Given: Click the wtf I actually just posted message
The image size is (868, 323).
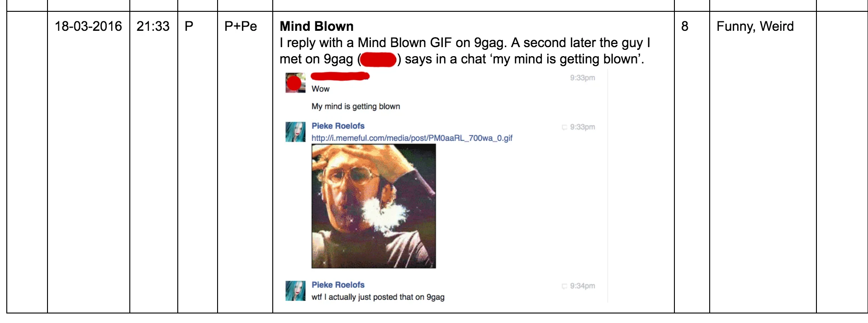Looking at the screenshot, I should pyautogui.click(x=378, y=297).
